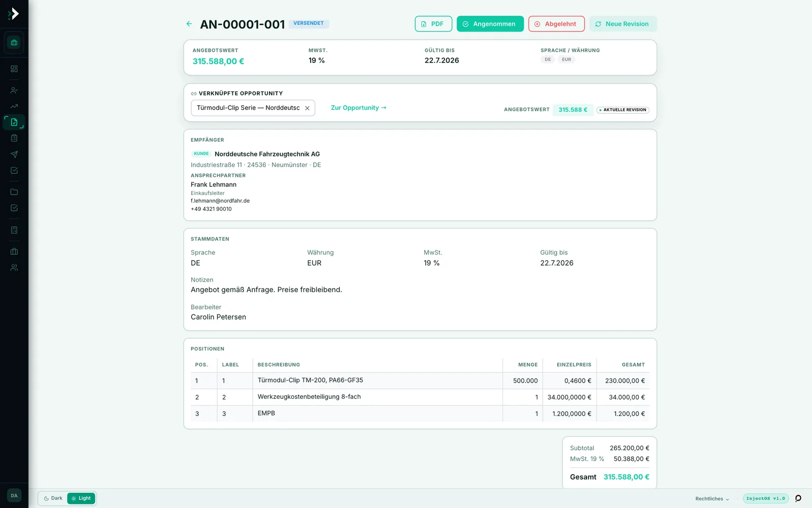Viewport: 812px width, 508px height.
Task: Click the Gesamt 315.588,00 € total
Action: point(626,477)
